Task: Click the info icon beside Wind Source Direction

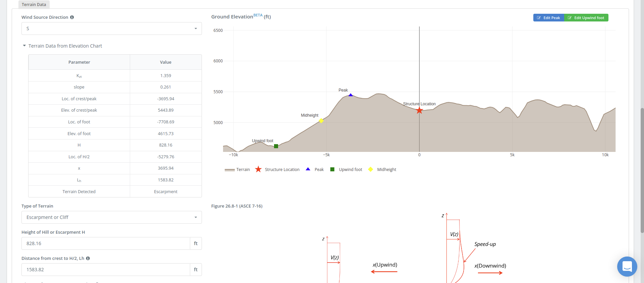Action: point(72,17)
